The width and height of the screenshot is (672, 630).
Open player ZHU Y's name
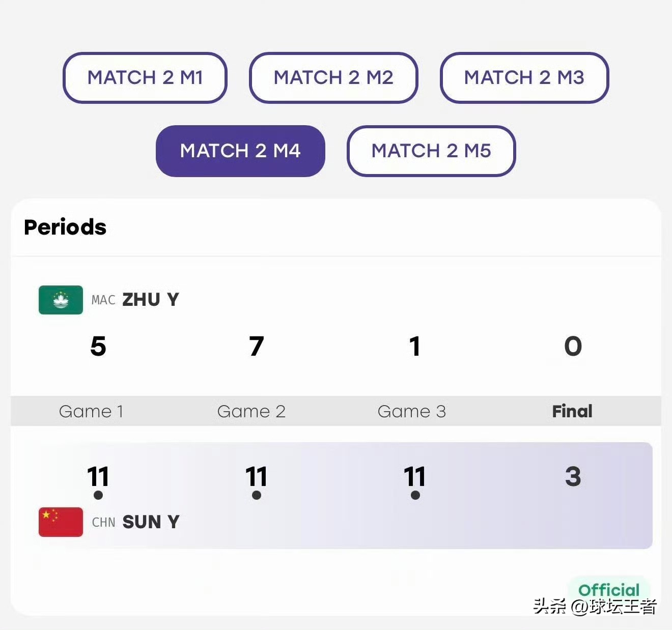click(151, 300)
